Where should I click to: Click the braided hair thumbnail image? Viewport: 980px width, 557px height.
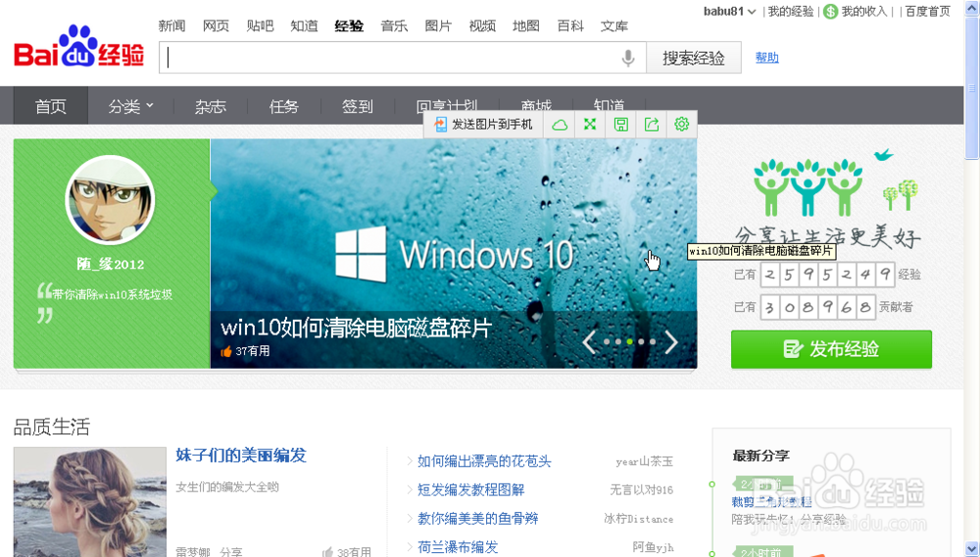tap(90, 502)
